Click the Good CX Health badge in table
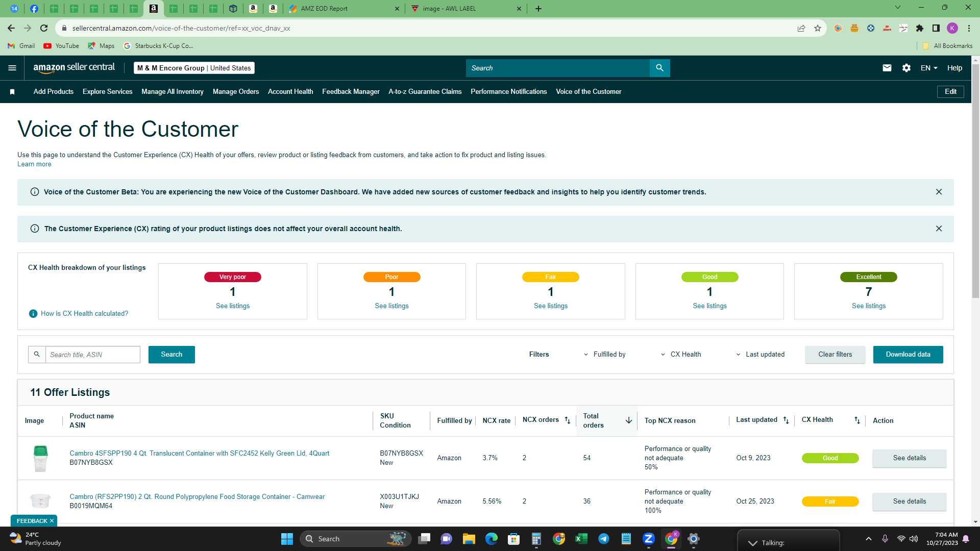Viewport: 980px width, 551px height. tap(830, 458)
